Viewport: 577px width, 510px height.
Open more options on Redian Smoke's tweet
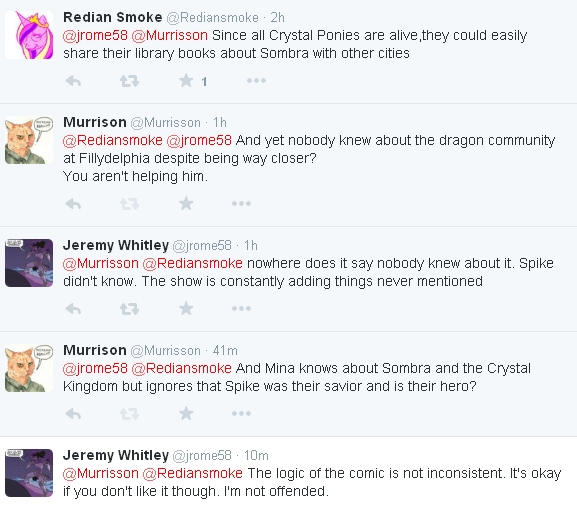(x=256, y=81)
